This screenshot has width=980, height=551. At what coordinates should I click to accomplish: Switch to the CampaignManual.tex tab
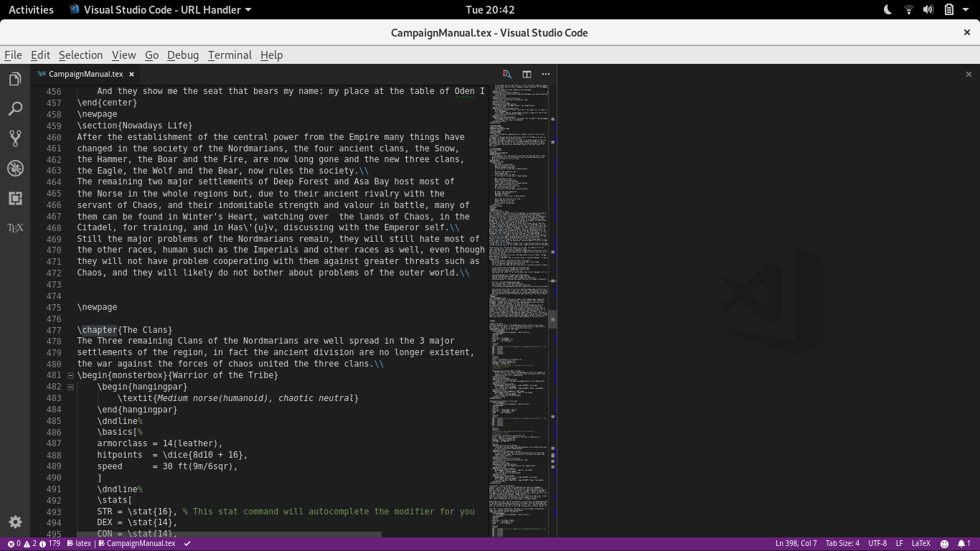pyautogui.click(x=86, y=74)
